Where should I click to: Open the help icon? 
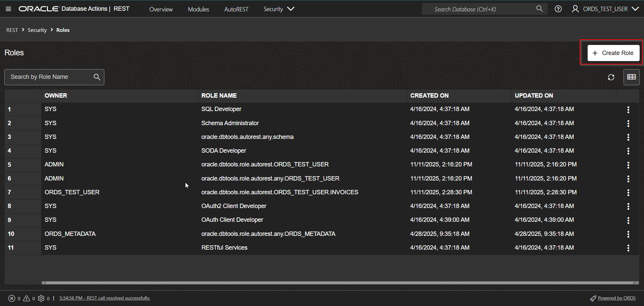(558, 9)
